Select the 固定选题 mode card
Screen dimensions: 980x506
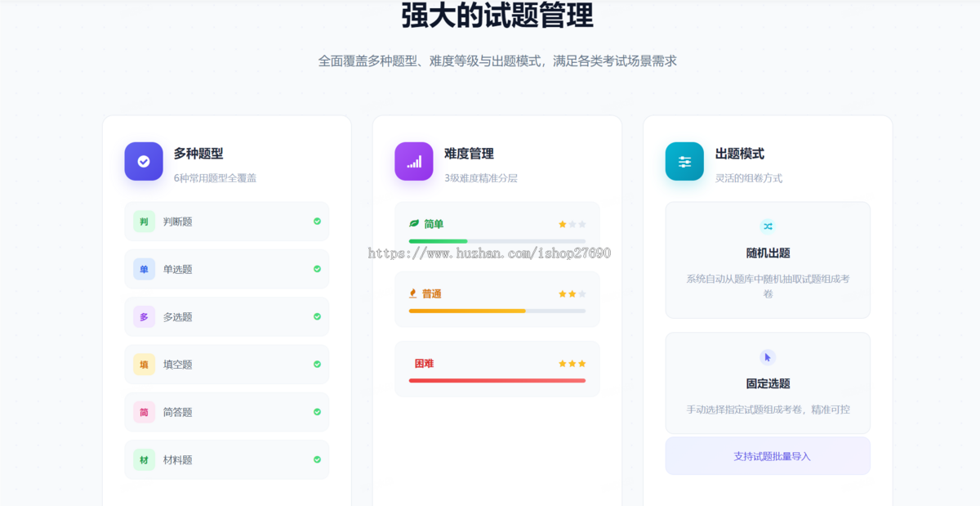768,383
